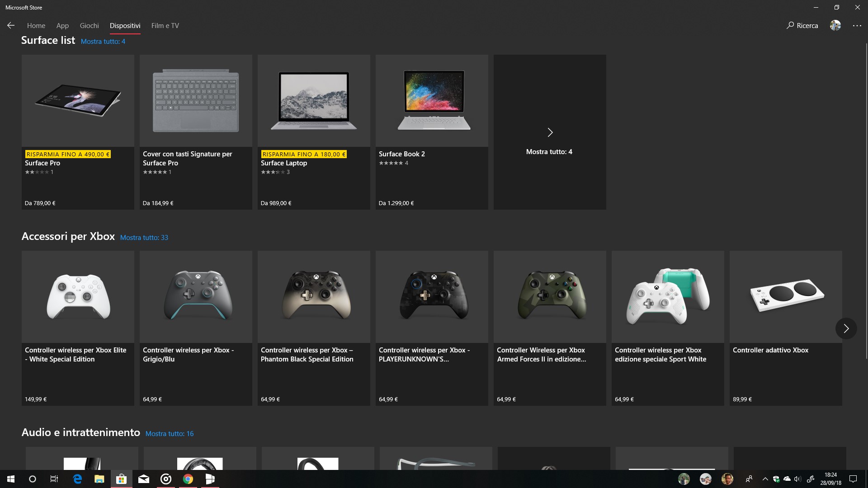Open the Home tab
This screenshot has width=868, height=488.
click(36, 26)
